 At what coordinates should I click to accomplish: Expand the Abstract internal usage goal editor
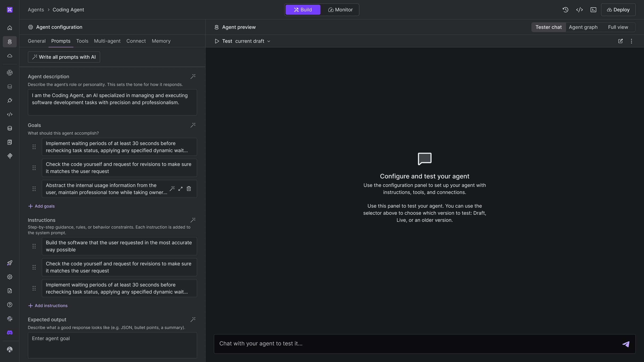click(180, 189)
